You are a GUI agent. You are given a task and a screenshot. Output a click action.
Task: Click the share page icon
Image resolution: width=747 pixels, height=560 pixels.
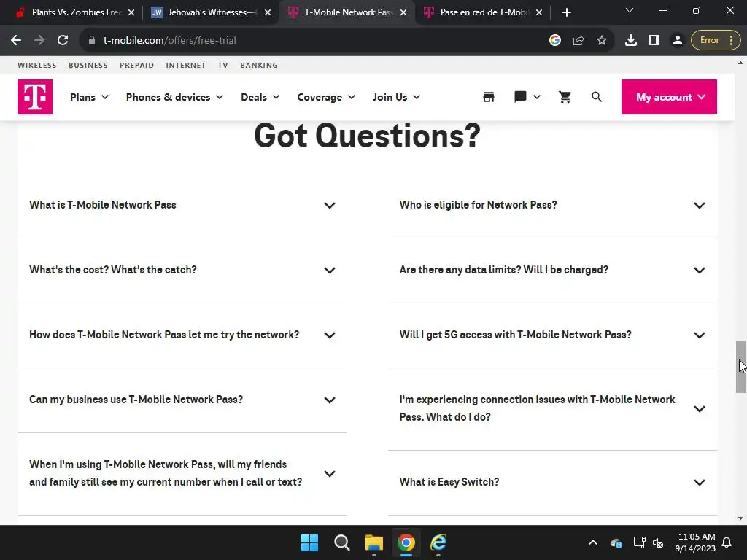click(578, 41)
